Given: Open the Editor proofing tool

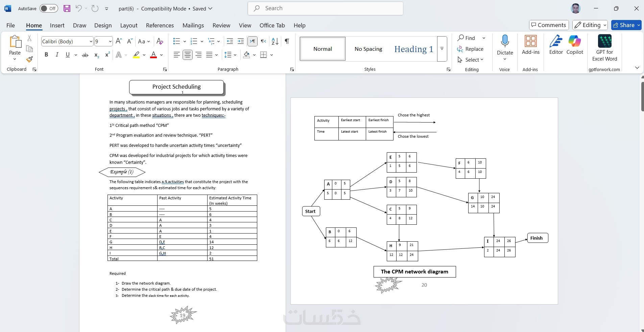Looking at the screenshot, I should [x=556, y=45].
